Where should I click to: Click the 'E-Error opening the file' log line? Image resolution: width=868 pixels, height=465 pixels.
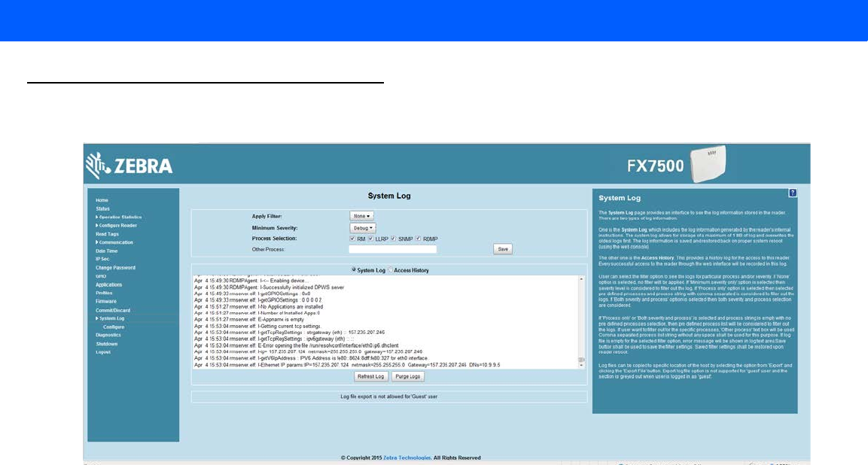coord(296,345)
